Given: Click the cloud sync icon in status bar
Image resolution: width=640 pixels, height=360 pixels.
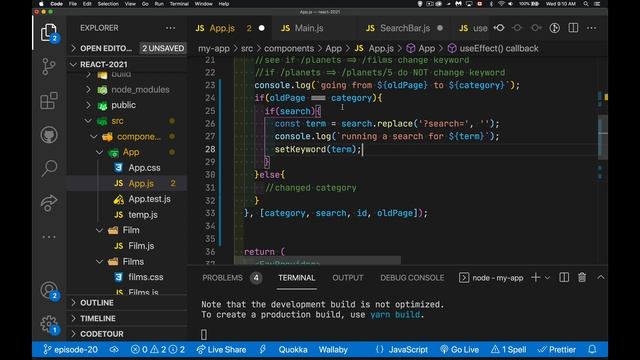Looking at the screenshot, I should click(114, 349).
